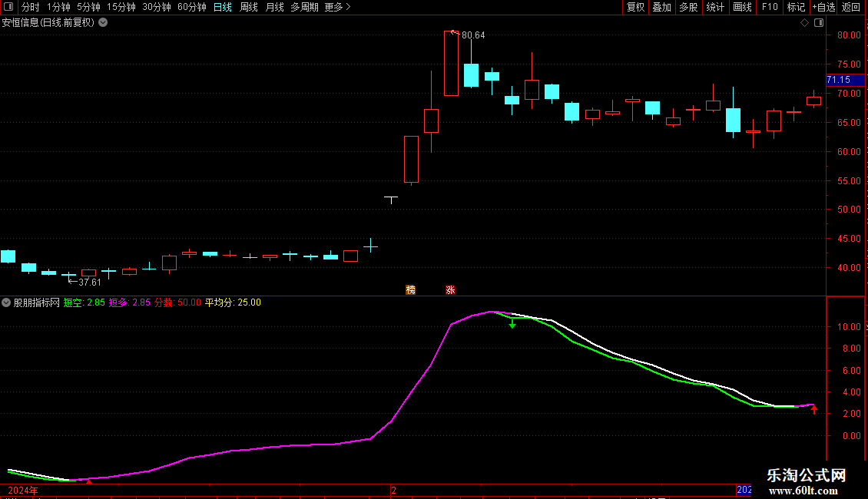Viewport: 868px width, 499px height.
Task: Switch to 分时 intraday view
Action: tap(31, 7)
